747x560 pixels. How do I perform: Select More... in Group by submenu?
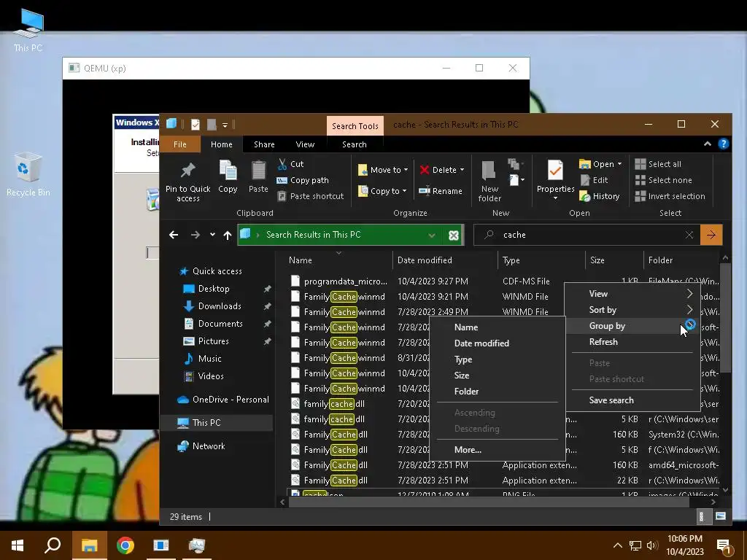point(498,450)
